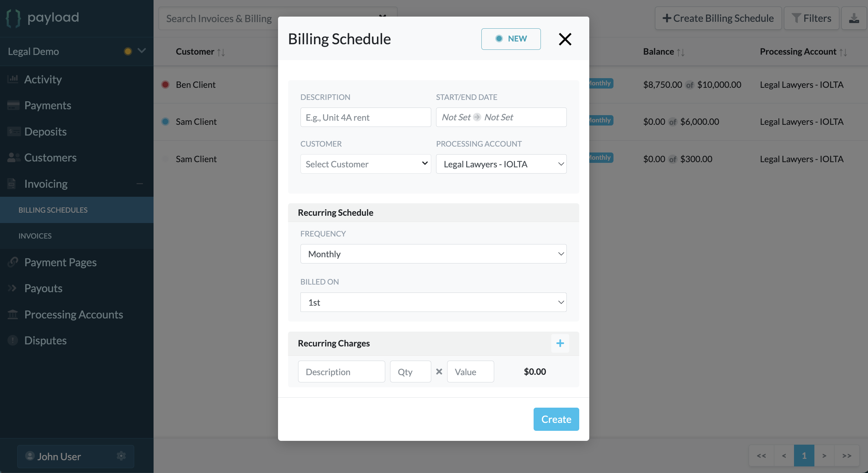The image size is (868, 473).
Task: Toggle the NEW status indicator button
Action: pos(511,39)
